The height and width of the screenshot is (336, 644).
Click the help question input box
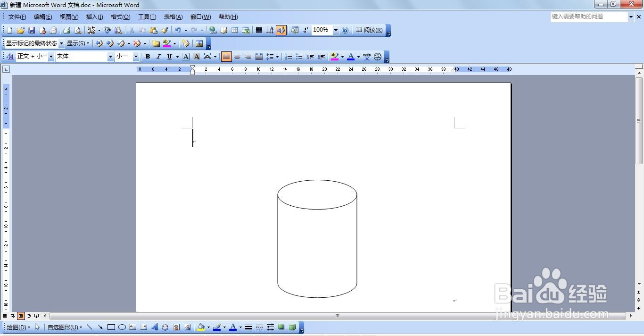point(589,17)
